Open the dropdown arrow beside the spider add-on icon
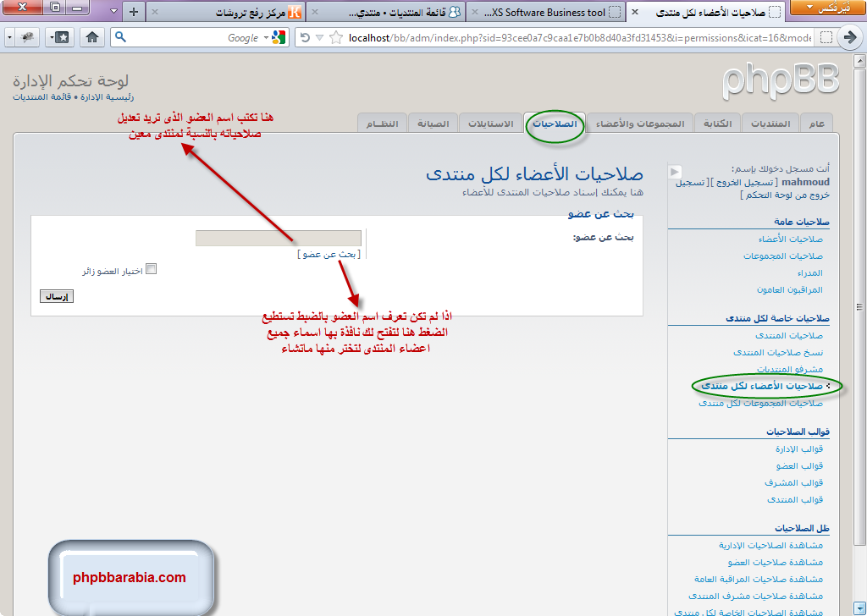The width and height of the screenshot is (867, 616). pos(9,37)
